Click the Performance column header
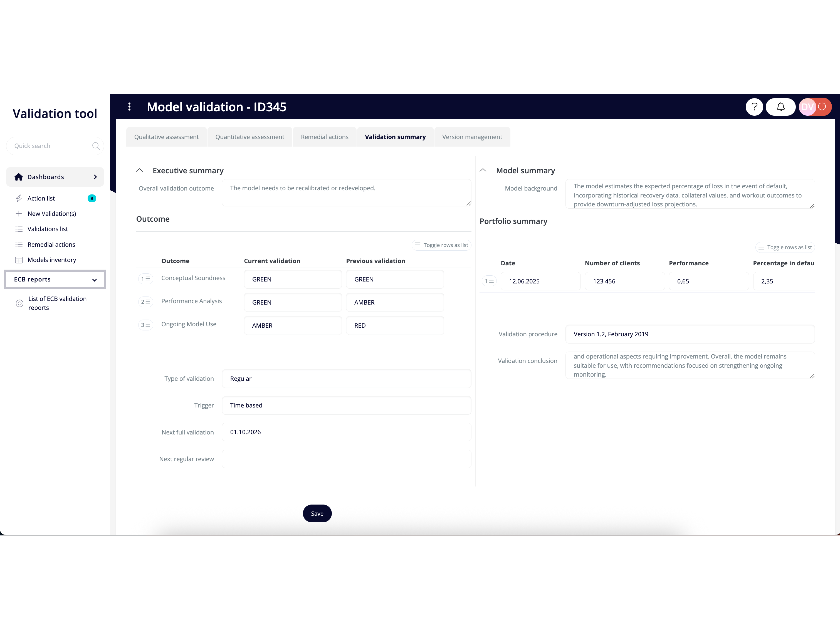The width and height of the screenshot is (840, 630). [x=688, y=263]
